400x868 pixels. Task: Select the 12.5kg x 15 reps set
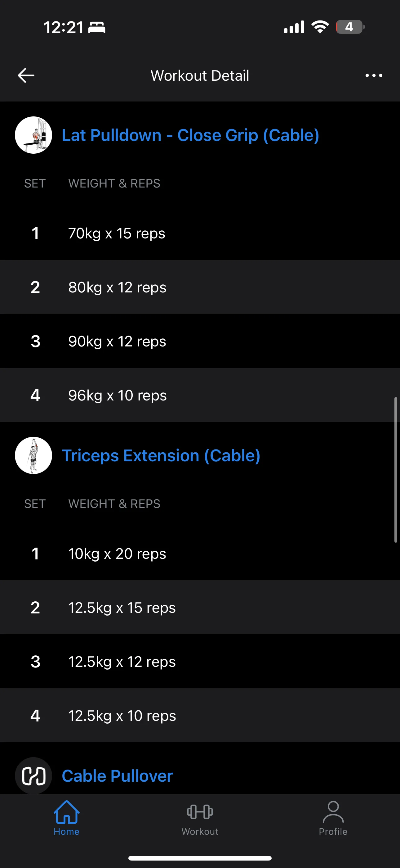pyautogui.click(x=122, y=608)
